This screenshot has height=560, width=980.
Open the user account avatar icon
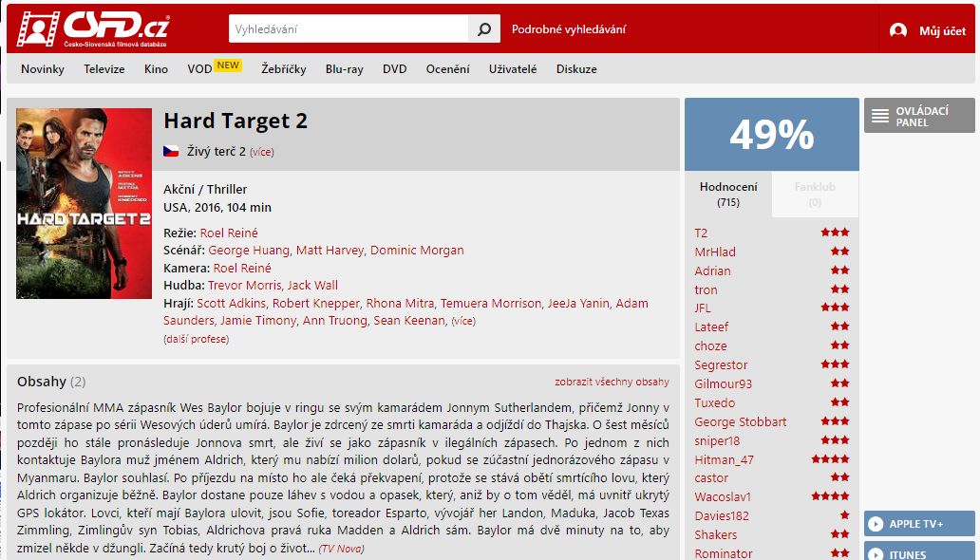[x=898, y=30]
